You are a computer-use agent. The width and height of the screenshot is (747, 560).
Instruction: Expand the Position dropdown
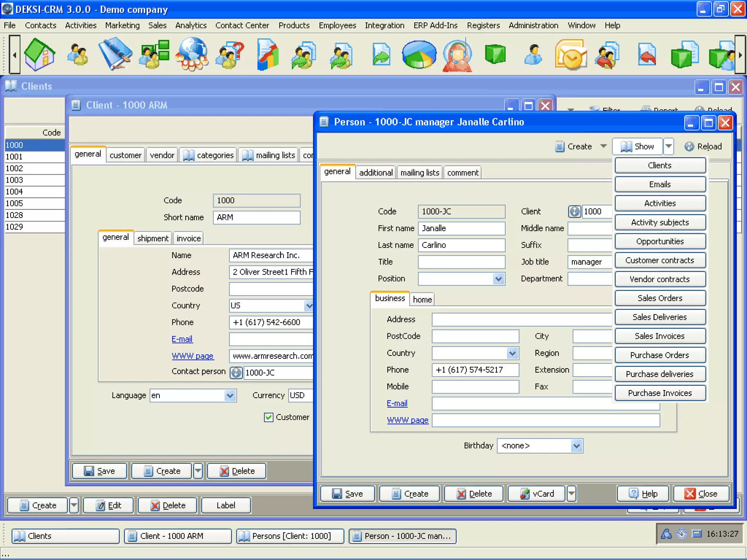pyautogui.click(x=498, y=279)
